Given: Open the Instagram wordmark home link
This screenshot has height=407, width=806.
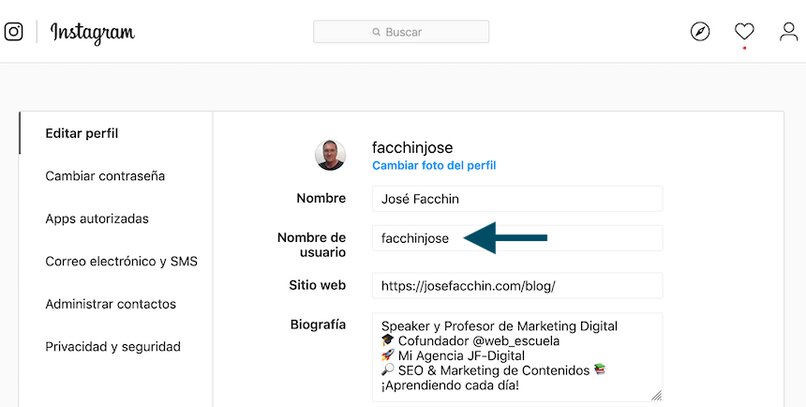Looking at the screenshot, I should click(93, 33).
